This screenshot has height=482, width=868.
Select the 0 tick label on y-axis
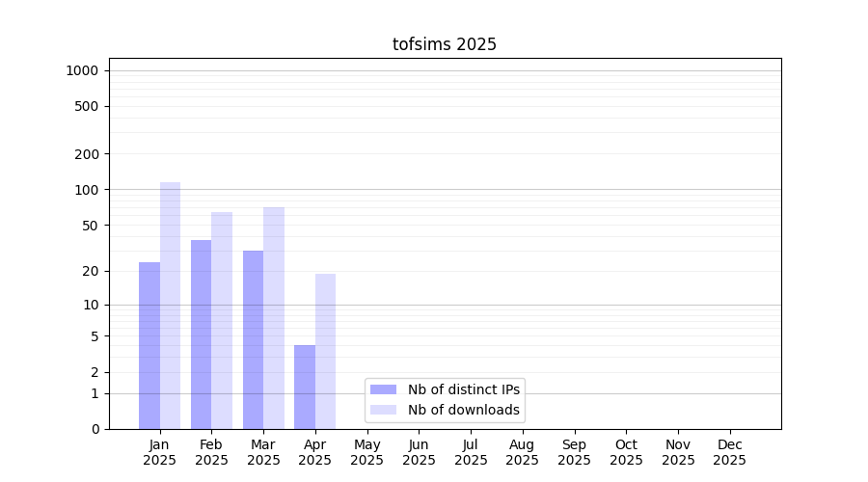[95, 429]
